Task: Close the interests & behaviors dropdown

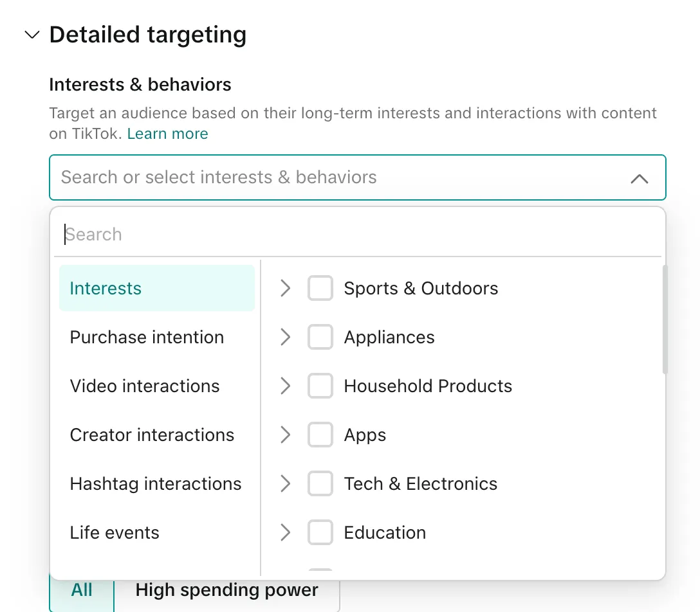Action: click(640, 179)
